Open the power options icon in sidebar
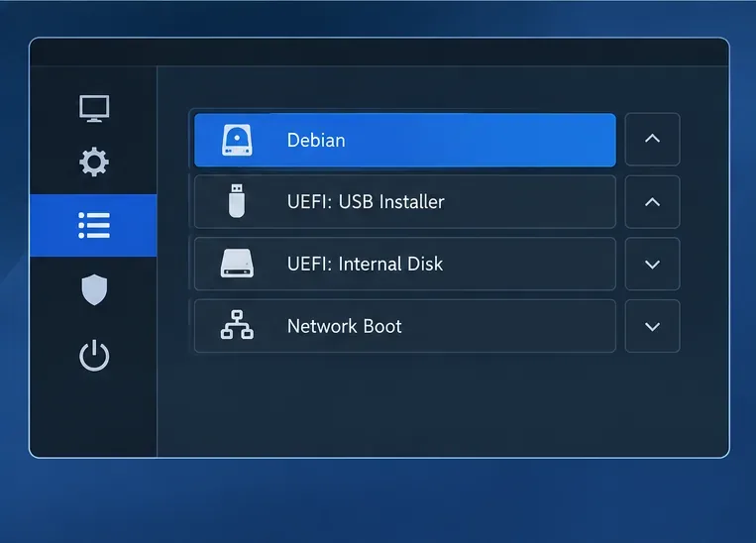 (94, 356)
